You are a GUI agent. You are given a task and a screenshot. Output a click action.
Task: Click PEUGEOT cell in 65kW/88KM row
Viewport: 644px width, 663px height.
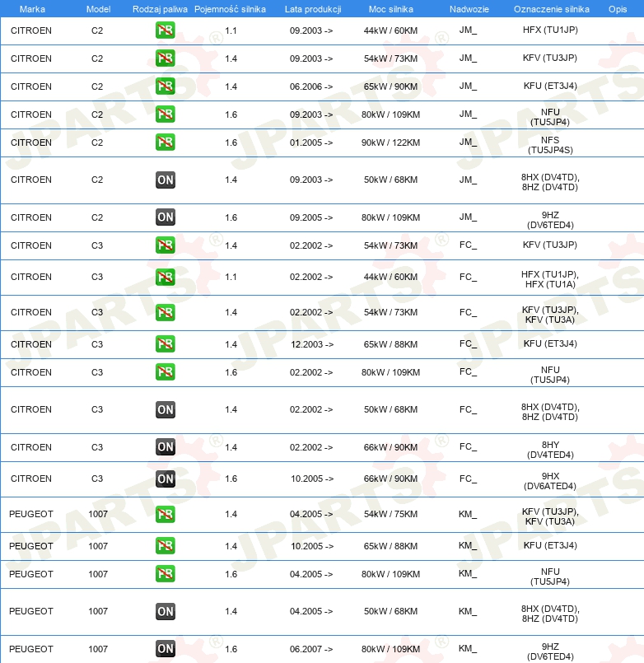click(30, 546)
